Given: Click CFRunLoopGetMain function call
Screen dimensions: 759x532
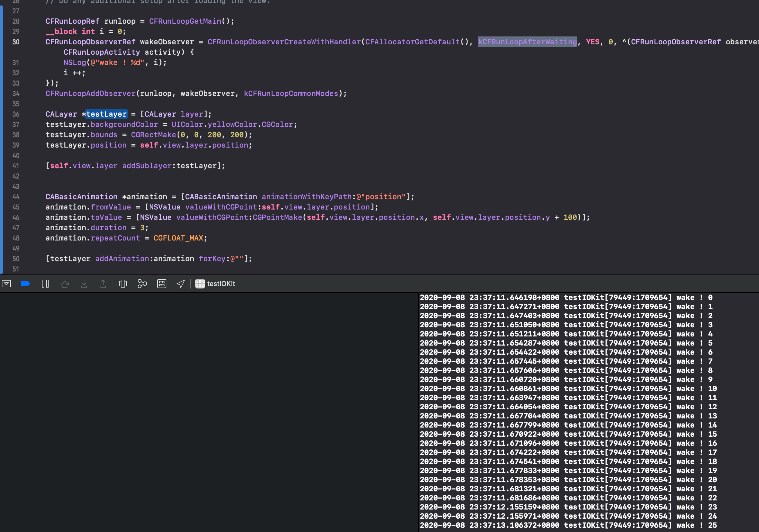Looking at the screenshot, I should point(185,21).
